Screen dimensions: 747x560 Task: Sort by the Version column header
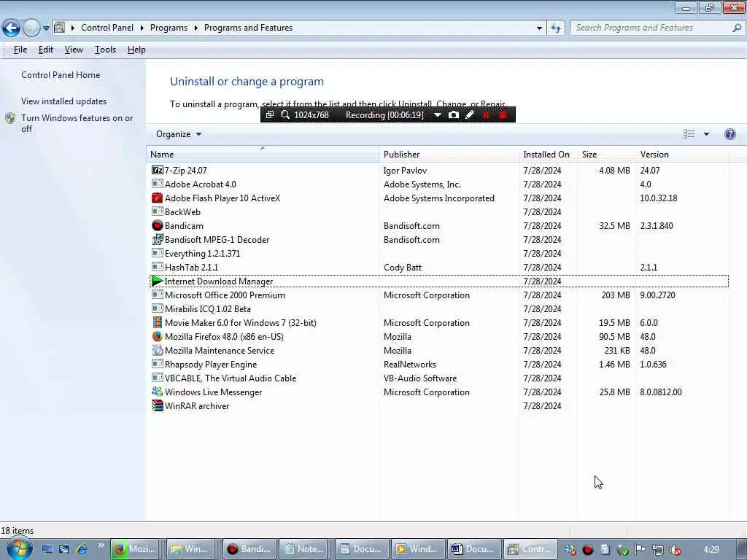tap(682, 155)
